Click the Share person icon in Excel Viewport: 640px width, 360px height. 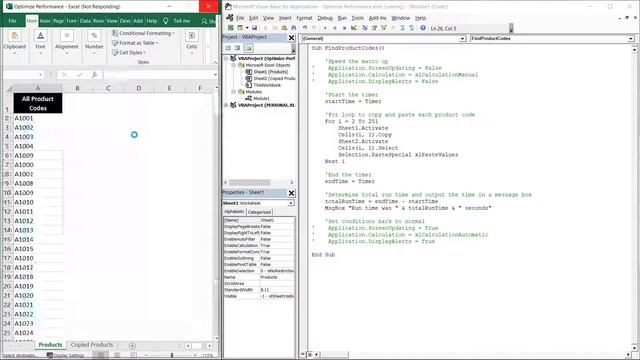click(x=204, y=21)
